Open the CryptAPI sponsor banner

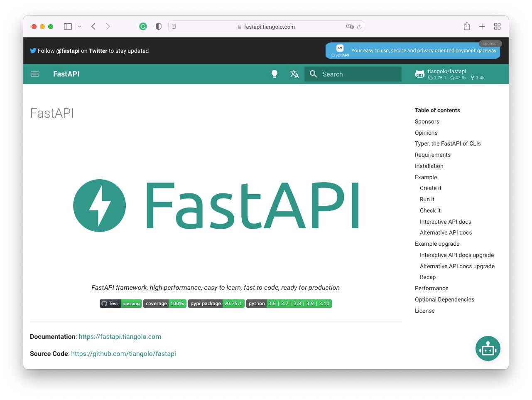pyautogui.click(x=413, y=51)
